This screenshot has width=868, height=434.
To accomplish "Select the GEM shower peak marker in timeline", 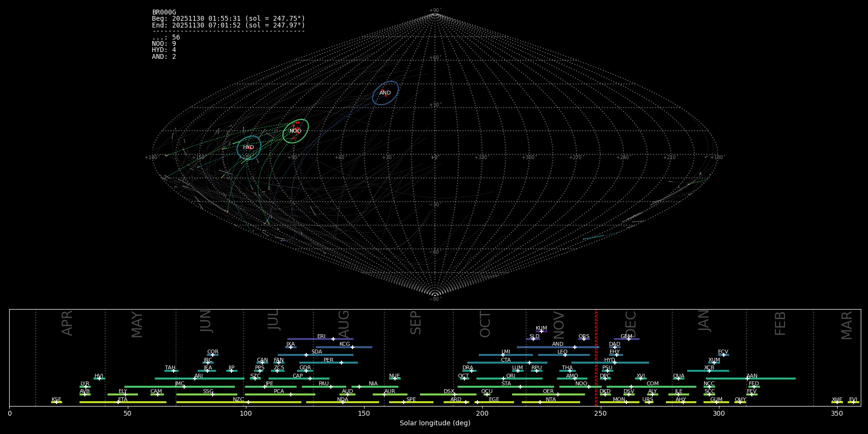I will click(628, 339).
